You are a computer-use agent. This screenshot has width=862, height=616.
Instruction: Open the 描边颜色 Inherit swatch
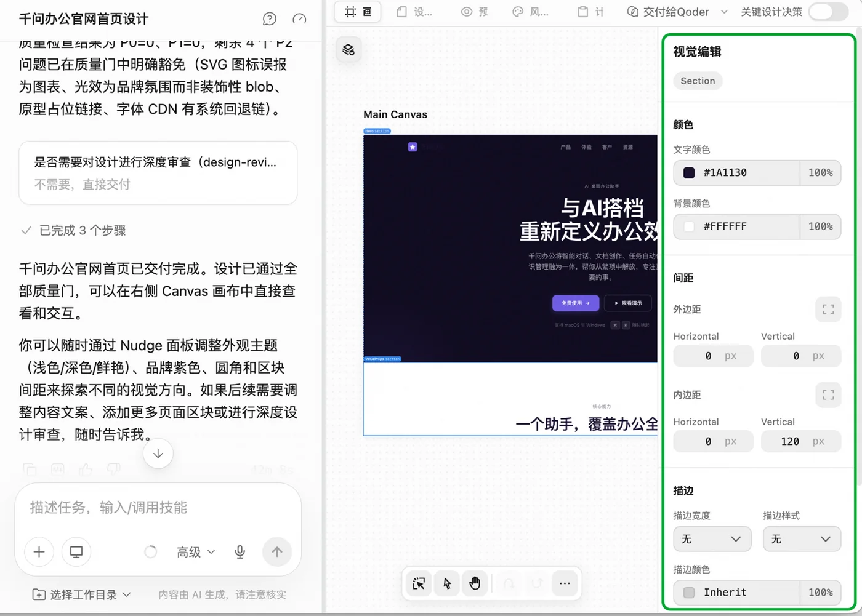click(689, 593)
